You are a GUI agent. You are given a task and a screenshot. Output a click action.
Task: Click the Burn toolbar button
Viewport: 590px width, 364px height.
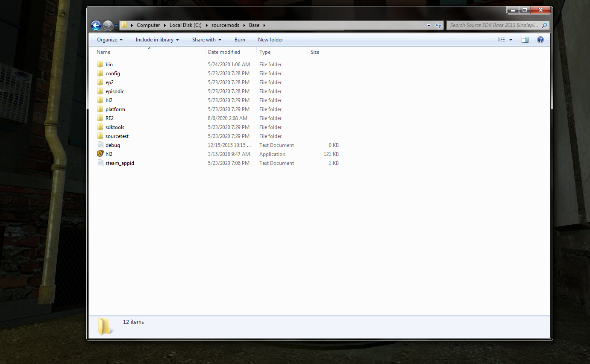coord(240,40)
